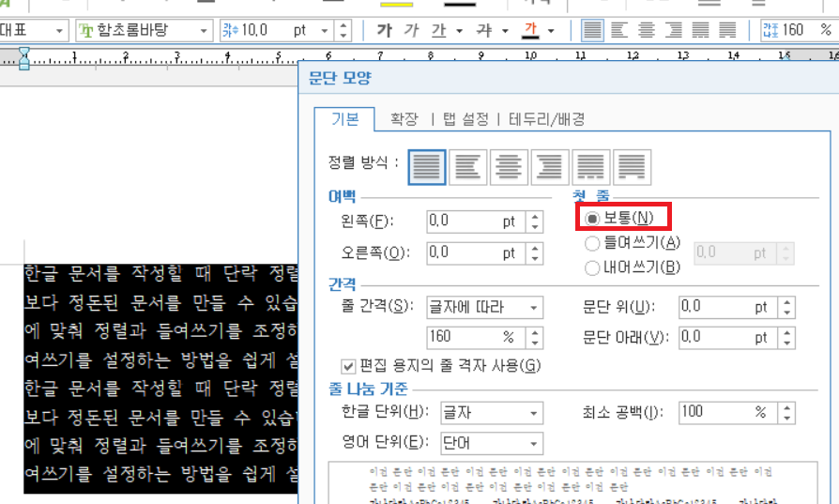
Task: Toggle bold formatting in the toolbar
Action: point(384,30)
